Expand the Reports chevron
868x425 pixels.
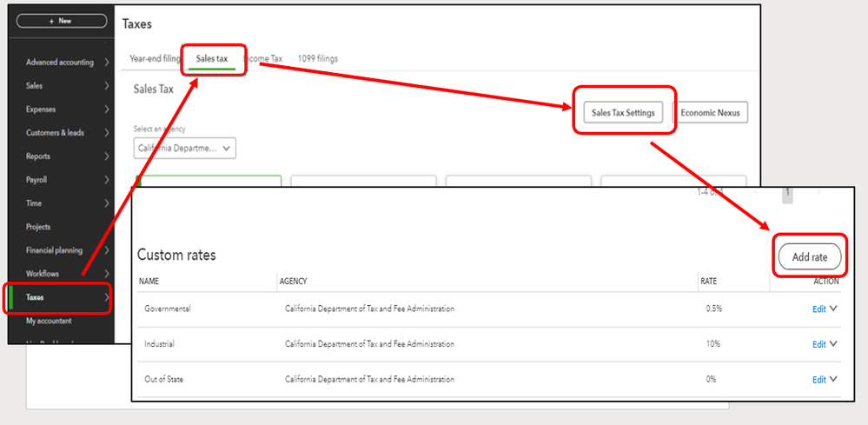pos(106,156)
